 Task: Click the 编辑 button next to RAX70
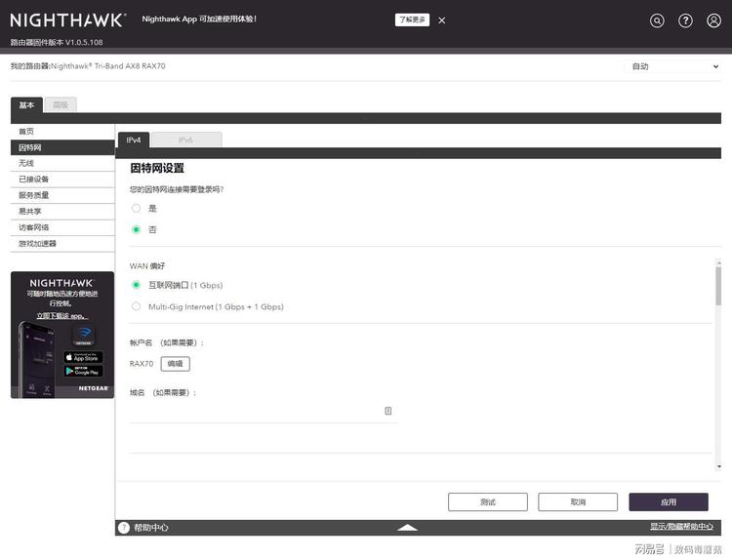175,364
